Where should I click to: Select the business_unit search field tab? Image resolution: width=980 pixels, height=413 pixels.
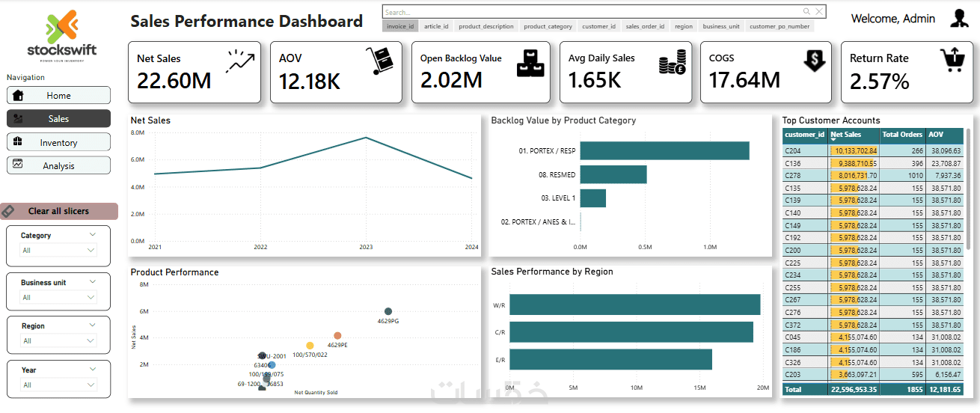(x=721, y=26)
